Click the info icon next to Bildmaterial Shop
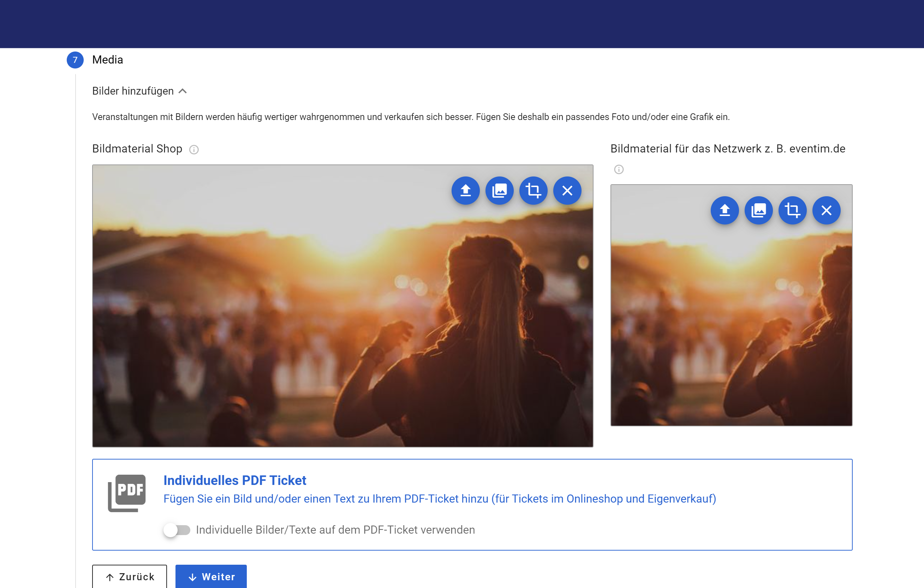 [194, 150]
